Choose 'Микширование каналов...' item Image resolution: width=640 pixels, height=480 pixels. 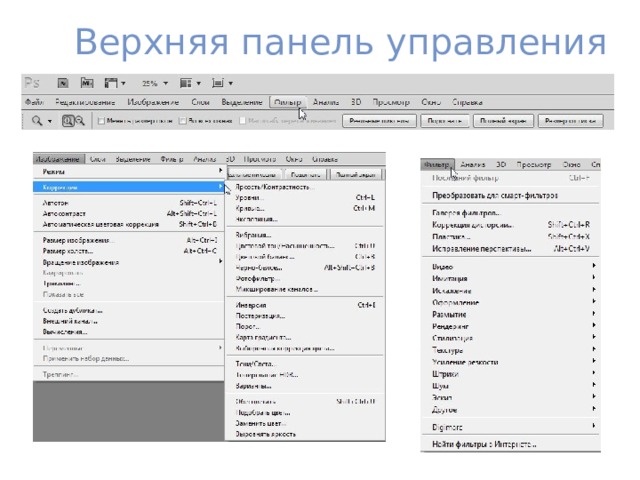[276, 289]
